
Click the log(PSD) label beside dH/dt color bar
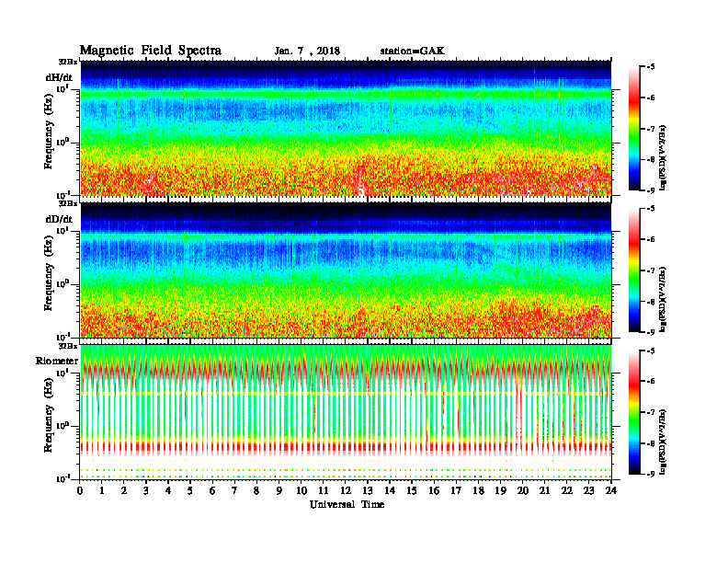click(663, 157)
